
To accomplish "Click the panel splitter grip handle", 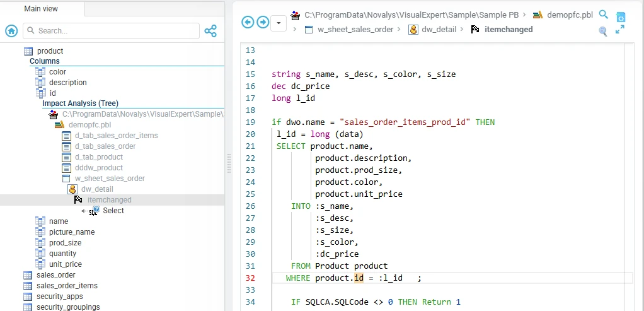I will (229, 164).
